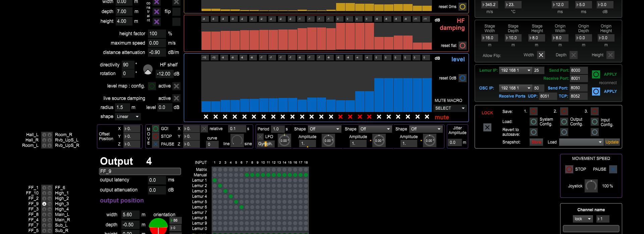Toggle Allow Flip Width checkbox
Image resolution: width=644 pixels, height=234 pixels.
point(541,55)
